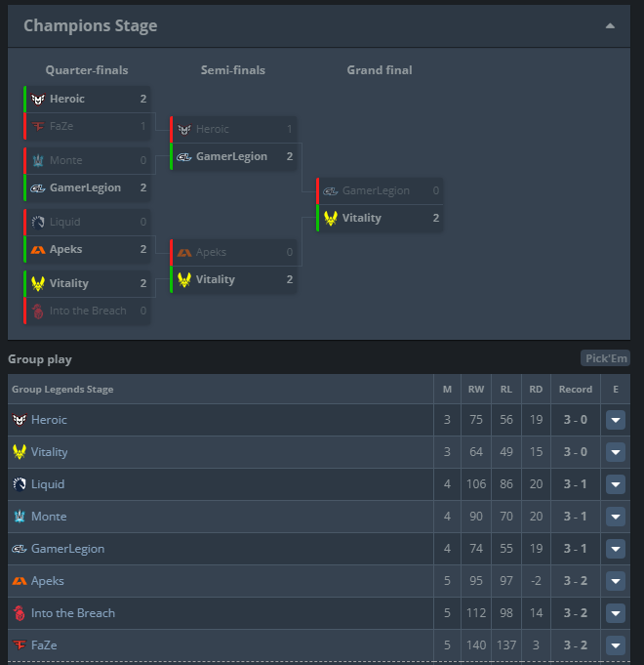This screenshot has width=644, height=665.
Task: Open the GamerLegion vs Vitality grand final match
Action: [380, 204]
